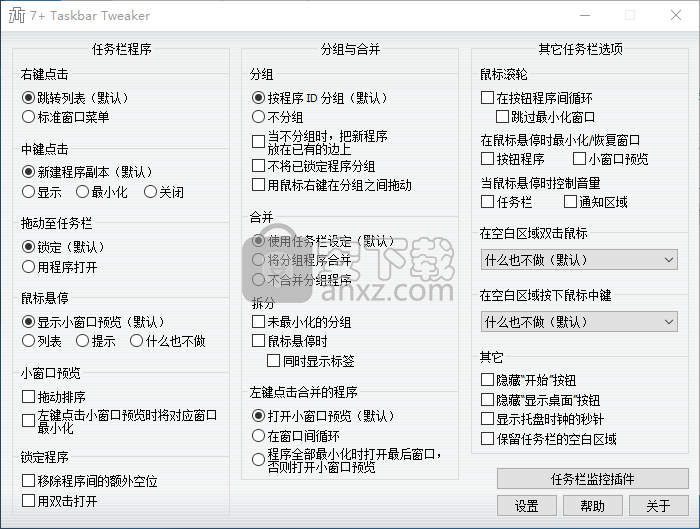Enable 拖动排序 checkbox
The image size is (700, 529).
pos(54,396)
